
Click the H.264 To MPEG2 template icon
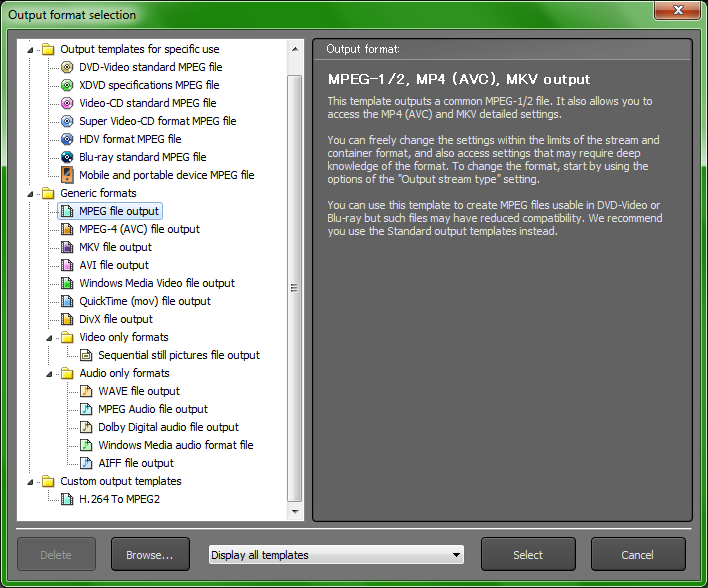click(x=67, y=499)
